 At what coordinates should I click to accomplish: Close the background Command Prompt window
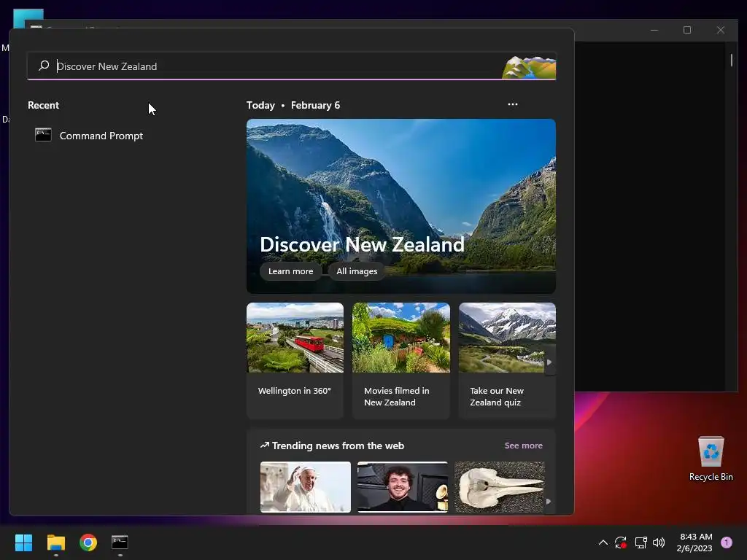720,30
